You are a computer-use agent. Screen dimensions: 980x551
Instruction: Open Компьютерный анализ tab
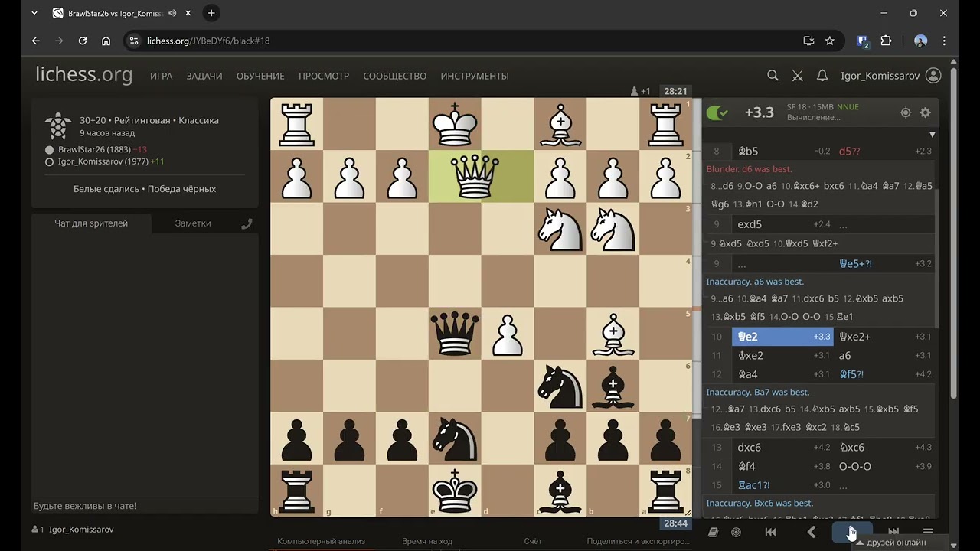pos(321,541)
